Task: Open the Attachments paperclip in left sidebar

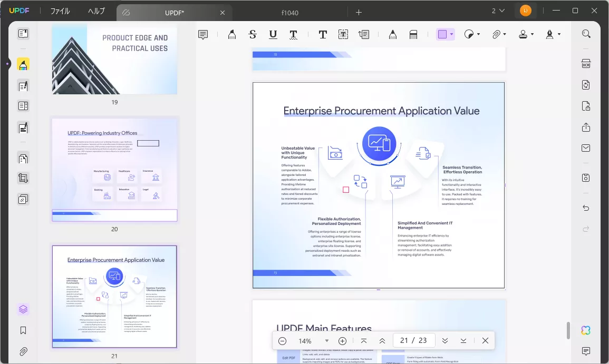Action: (x=23, y=351)
